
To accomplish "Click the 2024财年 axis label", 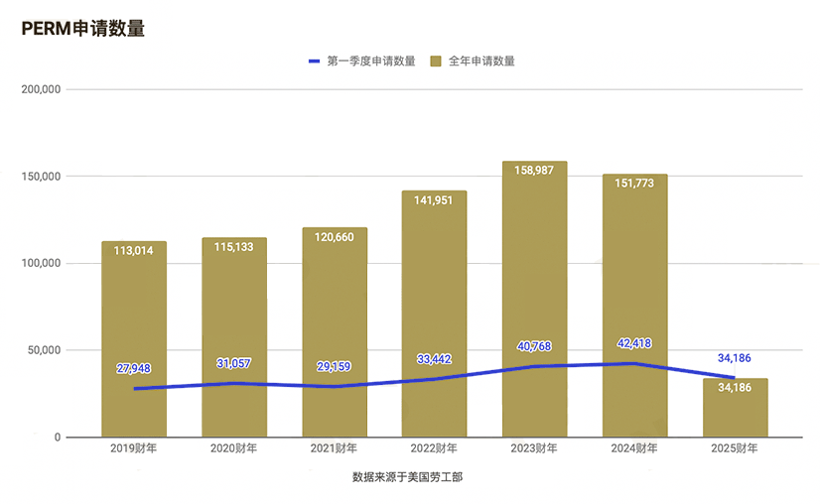I will point(634,448).
